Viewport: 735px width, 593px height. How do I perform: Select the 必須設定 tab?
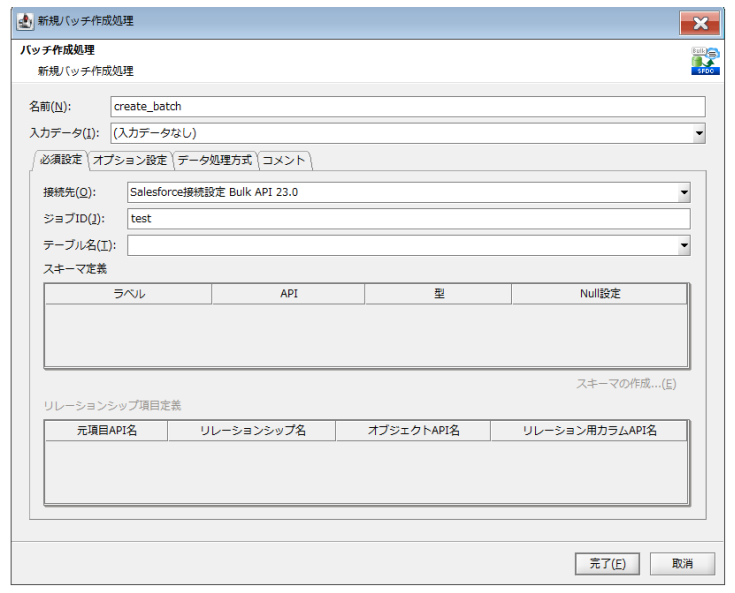[60, 160]
